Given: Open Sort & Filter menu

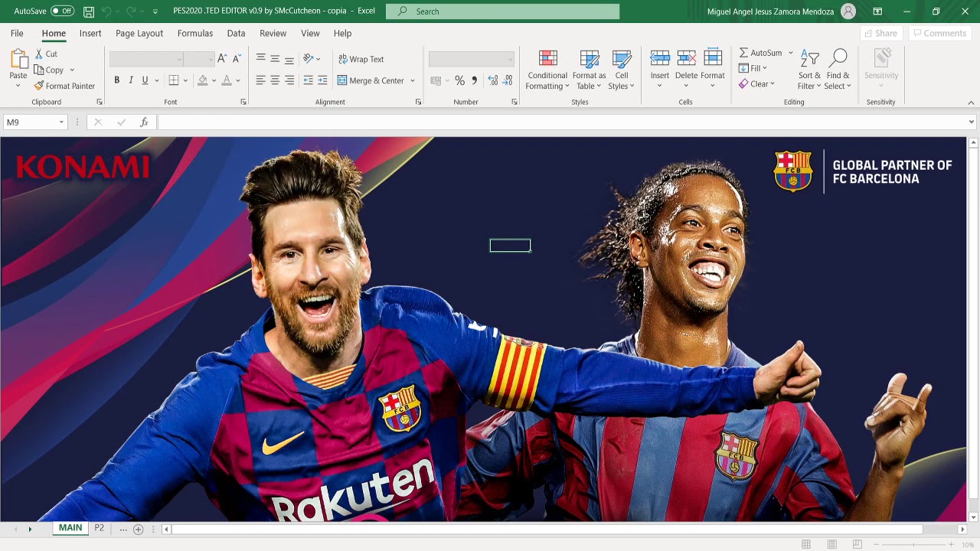Looking at the screenshot, I should (x=809, y=70).
